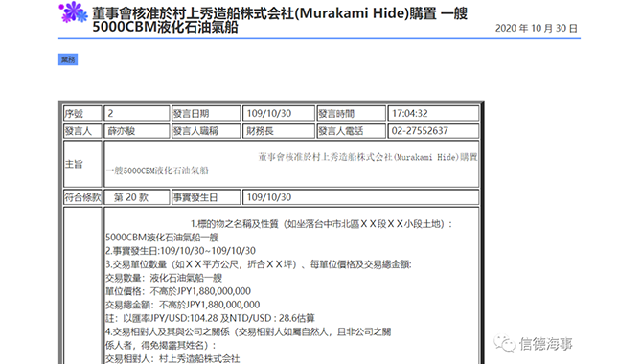Click the 發言人職稱 label cell
Screen dimensions: 642x364
tap(206, 131)
